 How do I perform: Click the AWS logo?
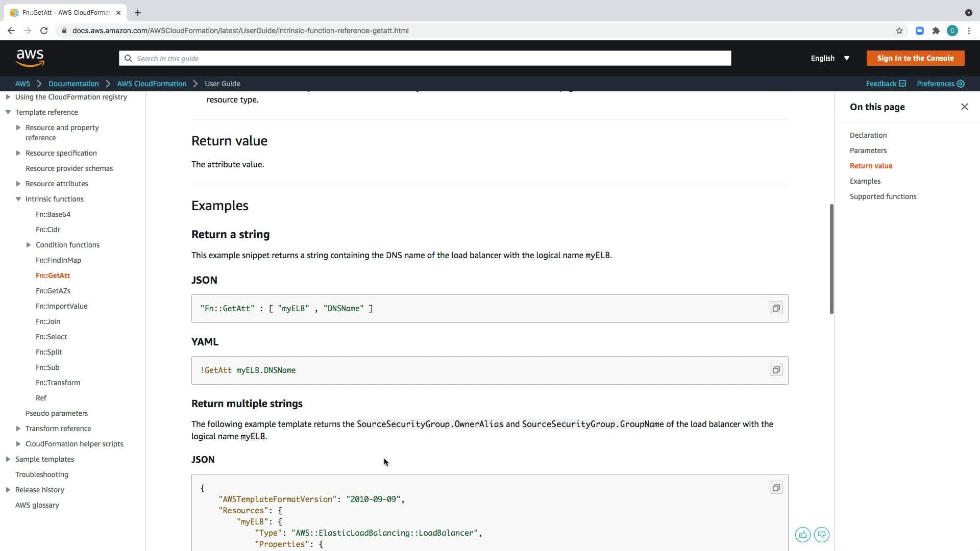coord(30,58)
